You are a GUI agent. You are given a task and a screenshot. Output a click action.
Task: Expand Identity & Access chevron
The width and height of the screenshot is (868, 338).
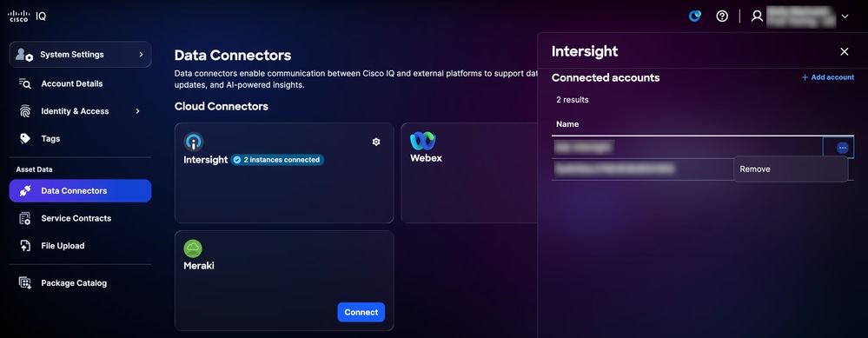click(138, 111)
